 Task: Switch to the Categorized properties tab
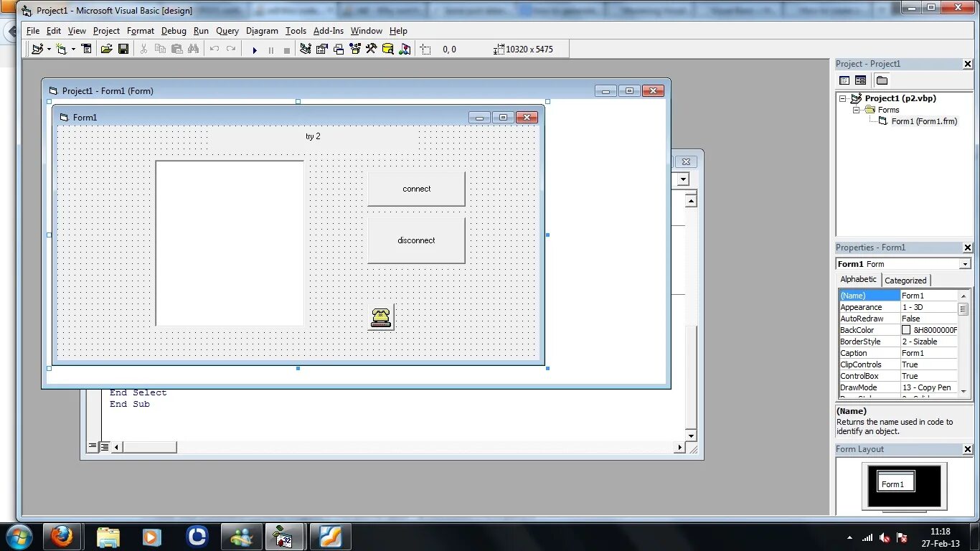(905, 281)
